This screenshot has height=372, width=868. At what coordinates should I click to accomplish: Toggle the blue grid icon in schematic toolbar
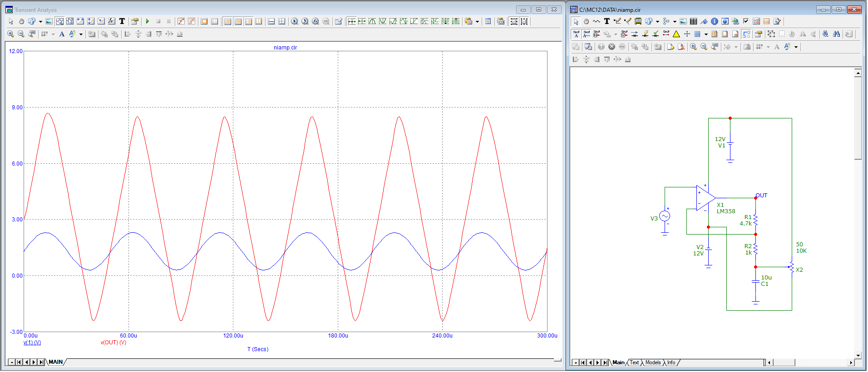697,34
